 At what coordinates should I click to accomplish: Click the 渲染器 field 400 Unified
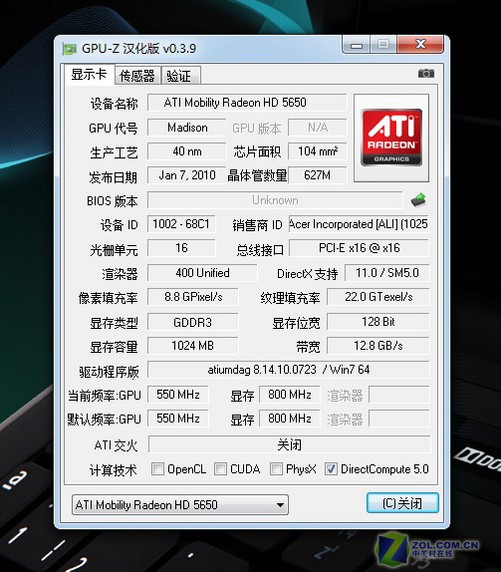202,273
